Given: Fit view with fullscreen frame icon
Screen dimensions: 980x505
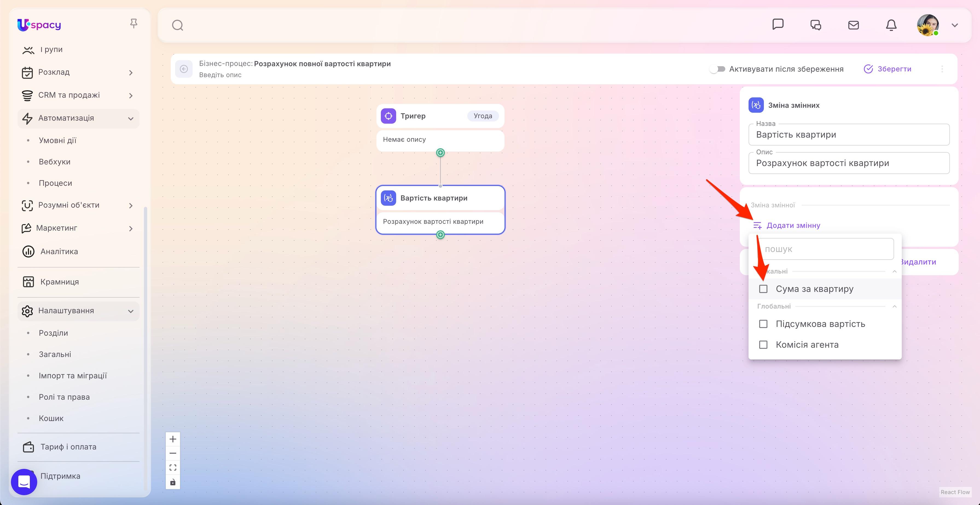Looking at the screenshot, I should coord(173,468).
